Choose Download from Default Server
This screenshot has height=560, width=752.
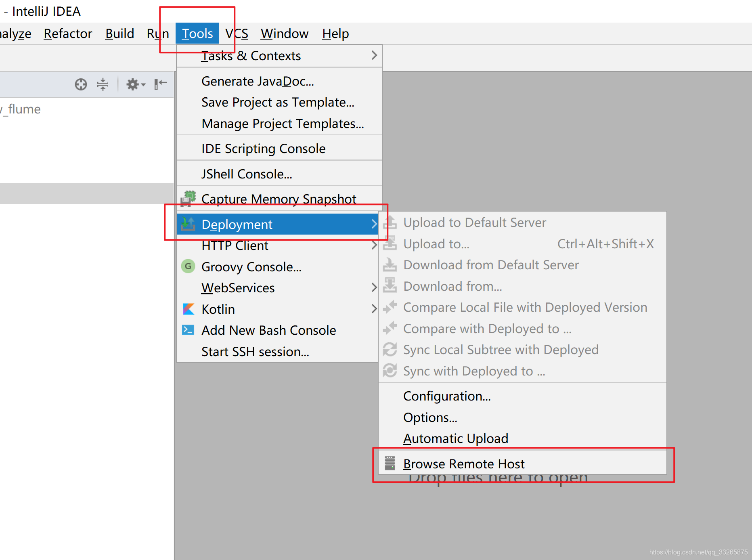click(x=491, y=265)
